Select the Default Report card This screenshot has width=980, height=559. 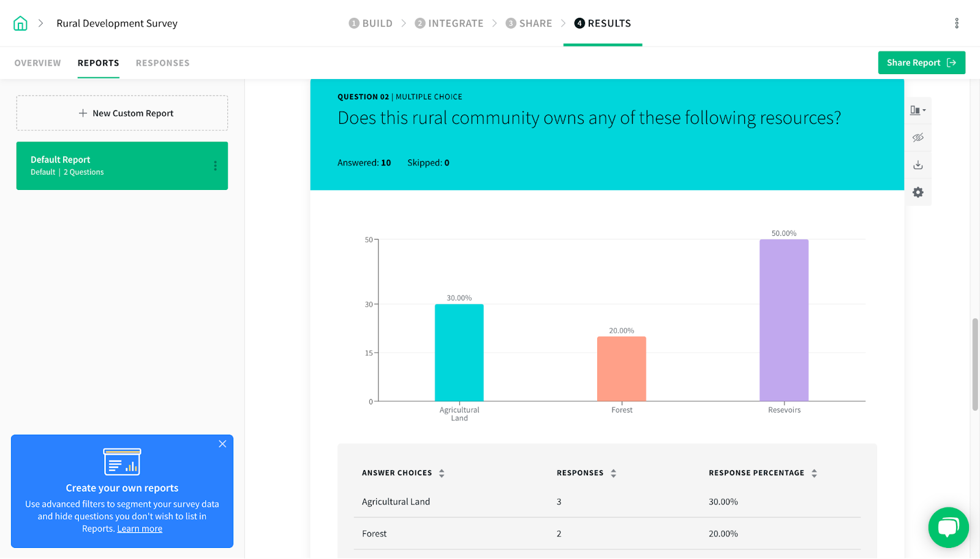122,165
